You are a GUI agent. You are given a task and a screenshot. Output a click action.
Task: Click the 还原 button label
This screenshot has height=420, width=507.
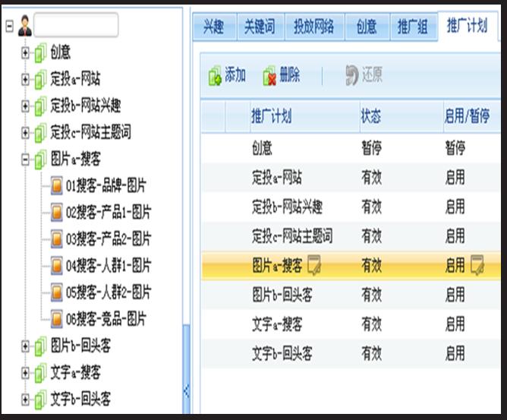click(372, 75)
